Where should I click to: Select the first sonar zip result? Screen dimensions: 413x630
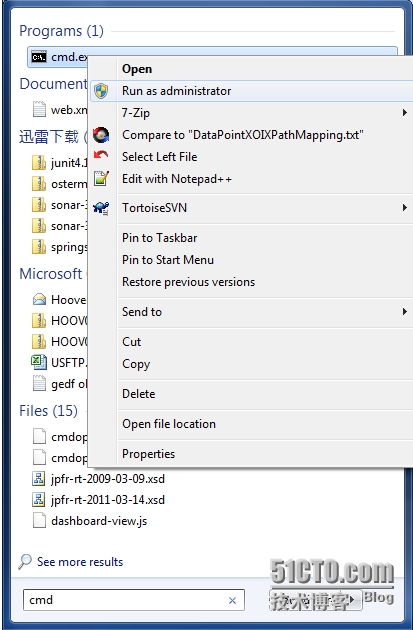(59, 205)
